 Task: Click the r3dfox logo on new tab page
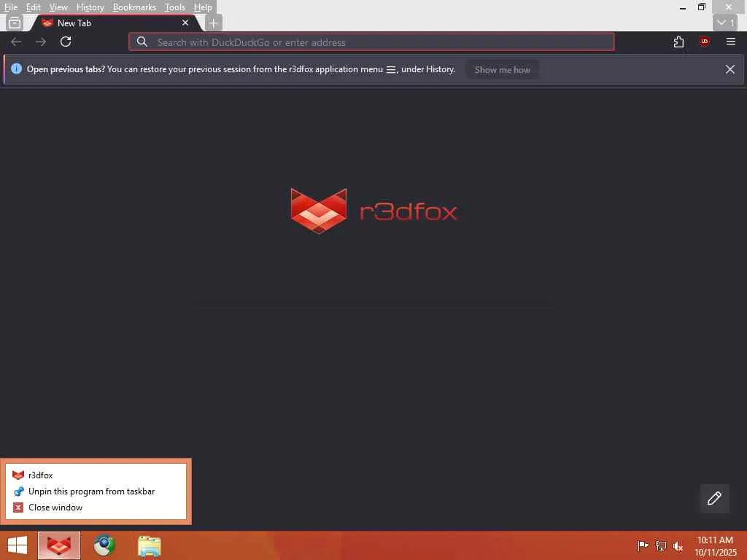pos(374,211)
